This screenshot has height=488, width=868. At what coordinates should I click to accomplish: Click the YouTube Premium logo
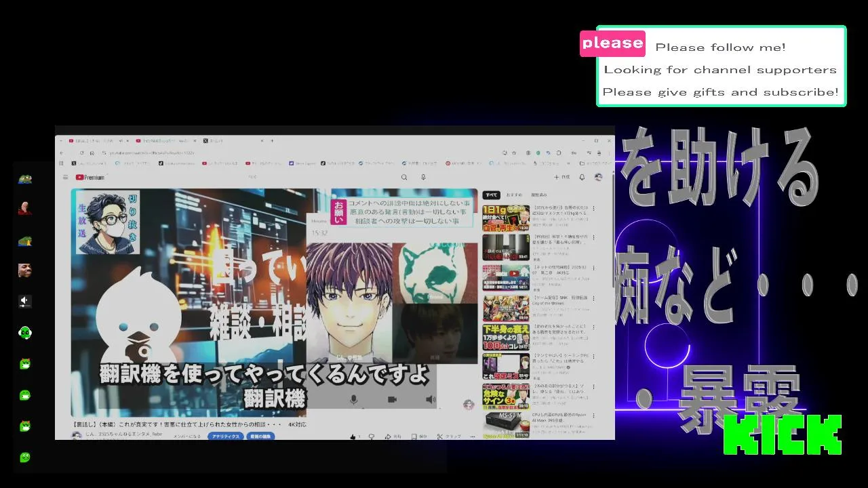tap(90, 178)
